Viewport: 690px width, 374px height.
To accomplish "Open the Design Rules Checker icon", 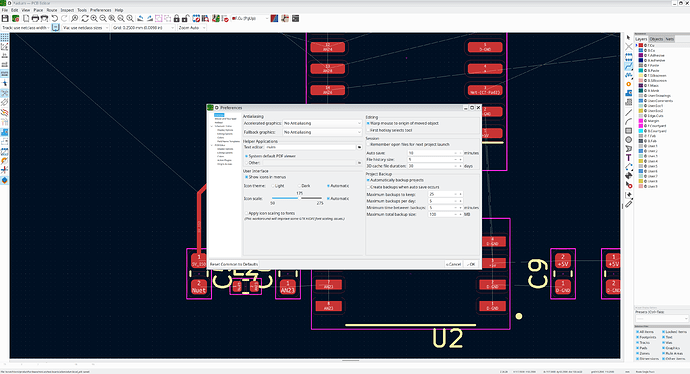I will [225, 18].
